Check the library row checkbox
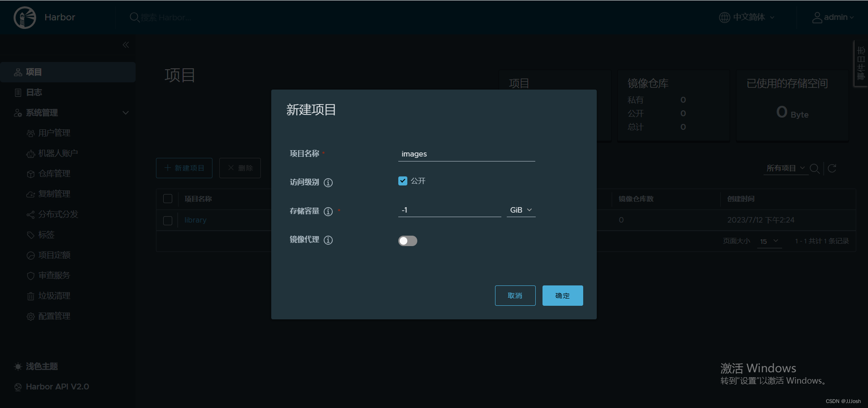 tap(168, 220)
